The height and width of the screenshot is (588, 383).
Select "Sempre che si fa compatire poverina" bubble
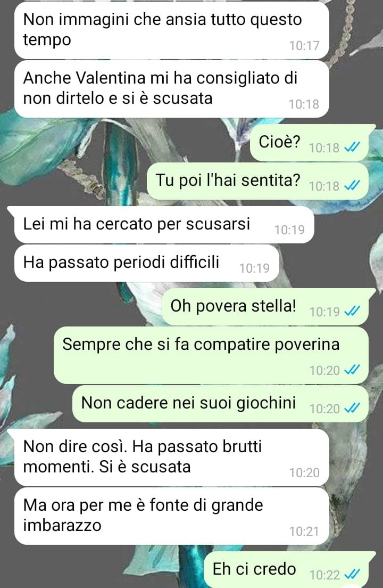coord(211,355)
